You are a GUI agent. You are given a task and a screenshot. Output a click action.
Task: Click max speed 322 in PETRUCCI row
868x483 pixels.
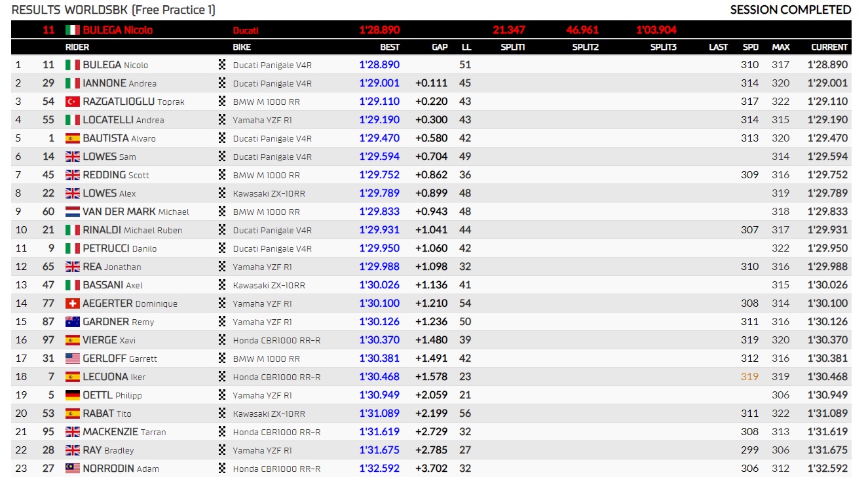pos(781,248)
